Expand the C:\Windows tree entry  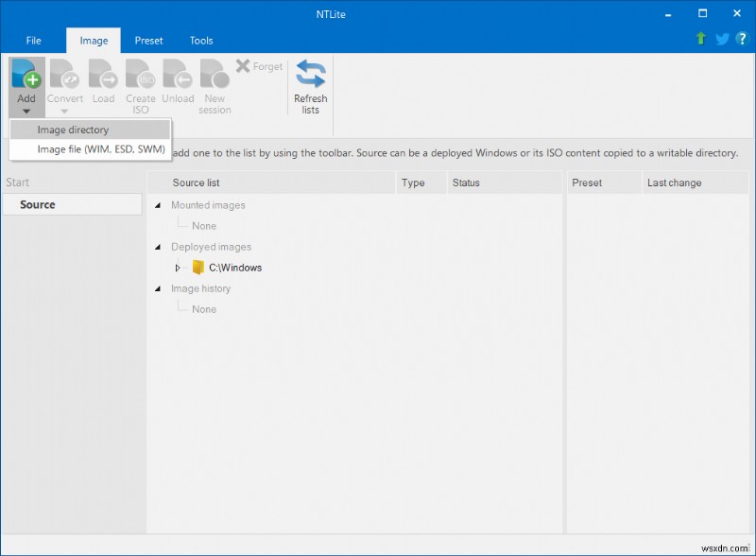coord(178,268)
